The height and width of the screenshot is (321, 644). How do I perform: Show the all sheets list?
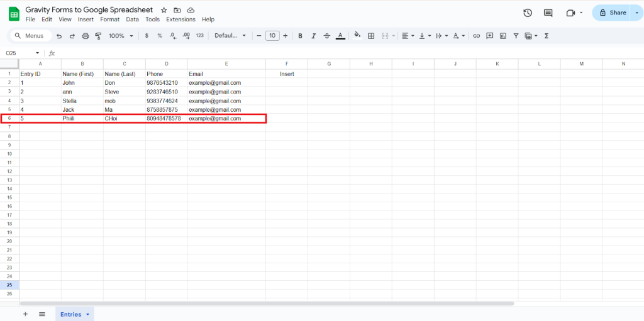[x=42, y=314]
